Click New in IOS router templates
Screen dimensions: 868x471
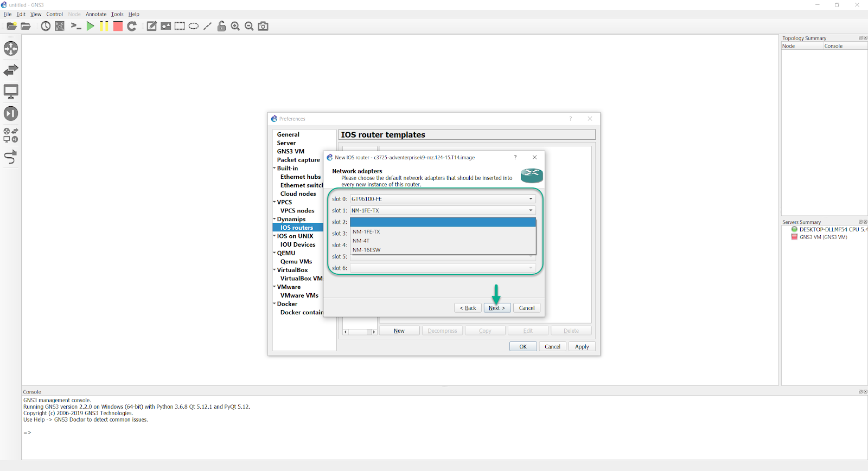click(x=399, y=331)
